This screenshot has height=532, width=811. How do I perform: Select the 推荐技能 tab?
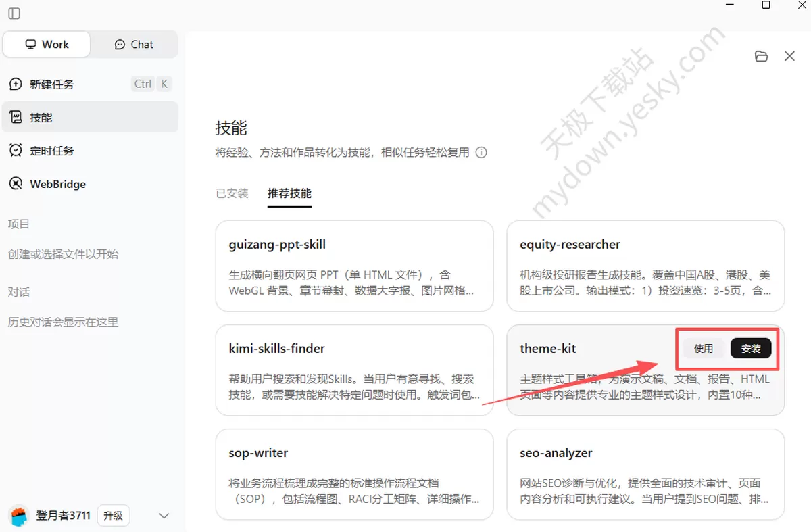(x=289, y=193)
